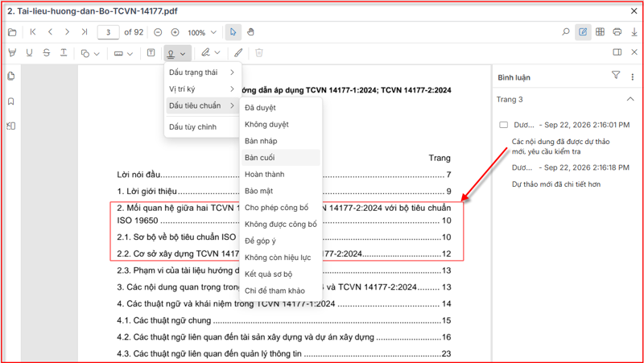Image resolution: width=644 pixels, height=363 pixels.
Task: Open bookmarks sidebar icon
Action: (11, 101)
